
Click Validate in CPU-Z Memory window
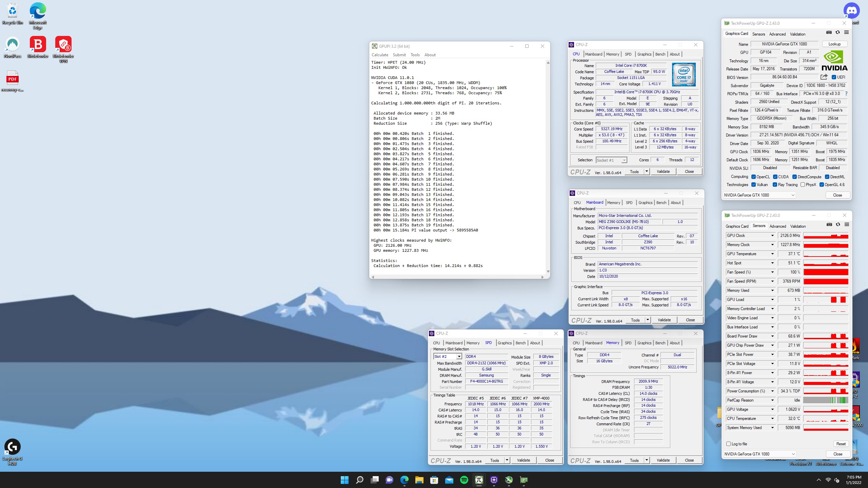pos(663,460)
